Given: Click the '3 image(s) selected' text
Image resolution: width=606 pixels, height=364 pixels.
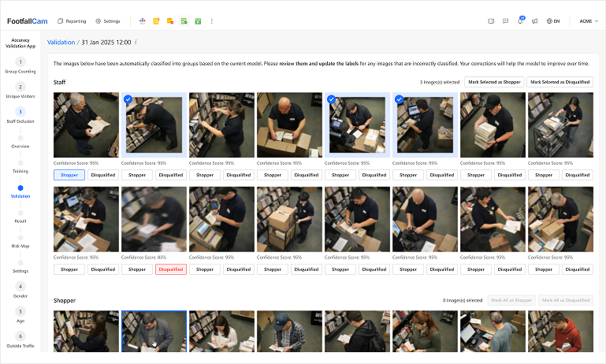Looking at the screenshot, I should pyautogui.click(x=440, y=82).
